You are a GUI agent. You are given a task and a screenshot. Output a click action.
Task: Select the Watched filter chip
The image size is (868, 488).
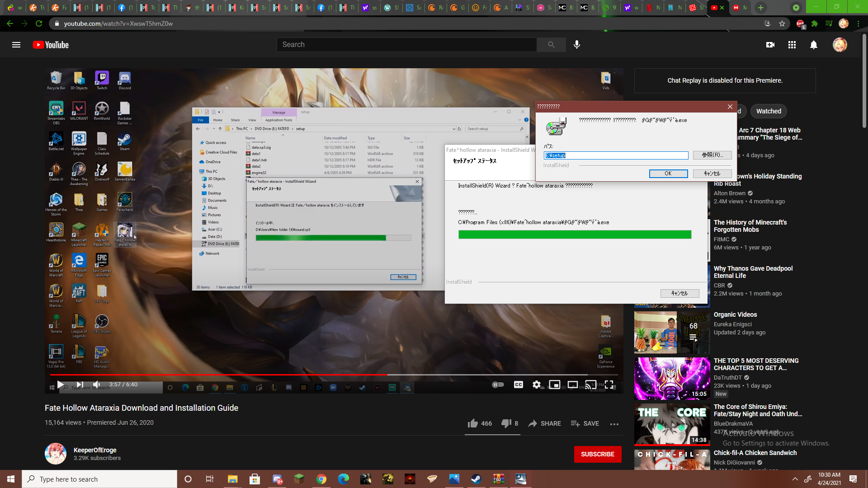[x=769, y=111]
